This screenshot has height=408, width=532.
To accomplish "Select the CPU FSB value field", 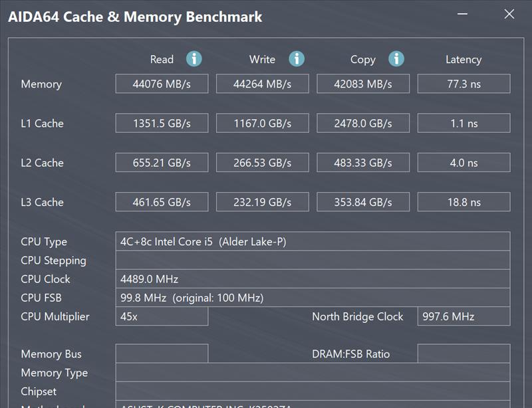I will click(x=313, y=298).
